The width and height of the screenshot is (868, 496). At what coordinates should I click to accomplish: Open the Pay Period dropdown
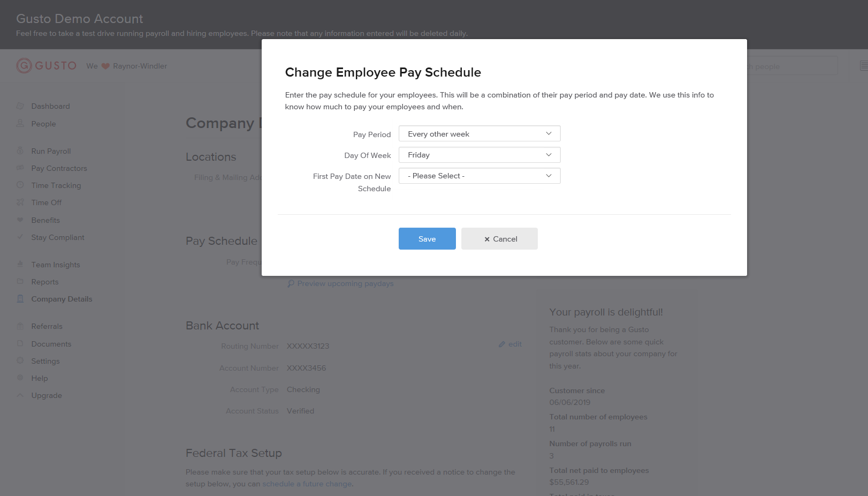(478, 133)
